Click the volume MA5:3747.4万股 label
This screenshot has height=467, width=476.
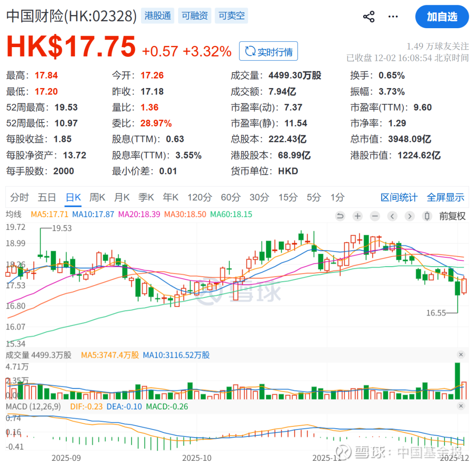[x=110, y=355]
